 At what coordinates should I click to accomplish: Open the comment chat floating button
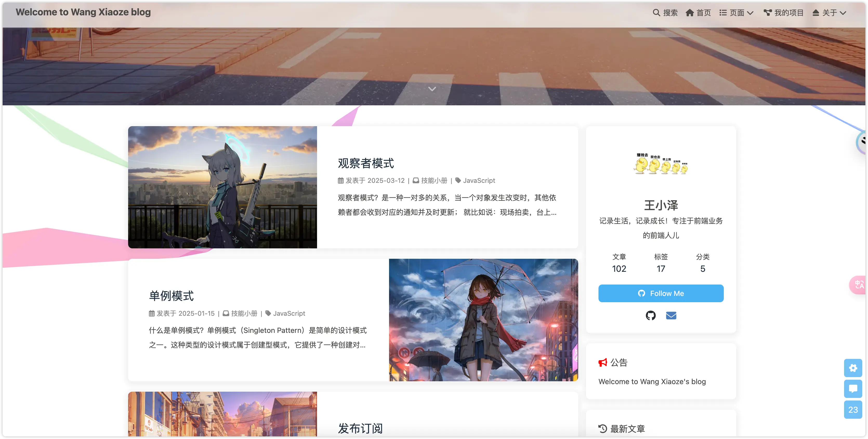point(853,389)
